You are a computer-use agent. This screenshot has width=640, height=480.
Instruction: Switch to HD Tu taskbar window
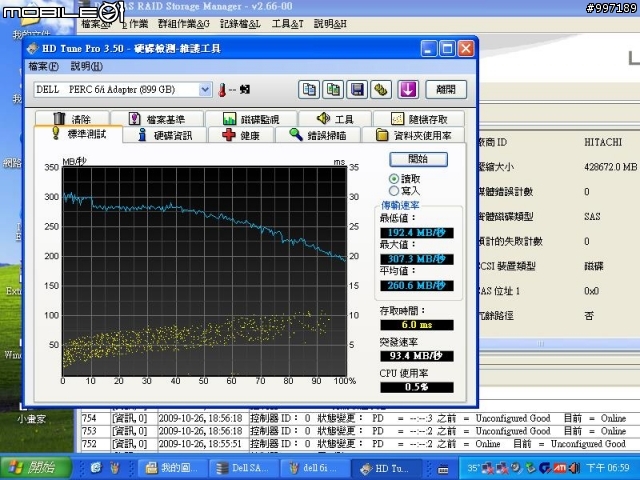[387, 468]
